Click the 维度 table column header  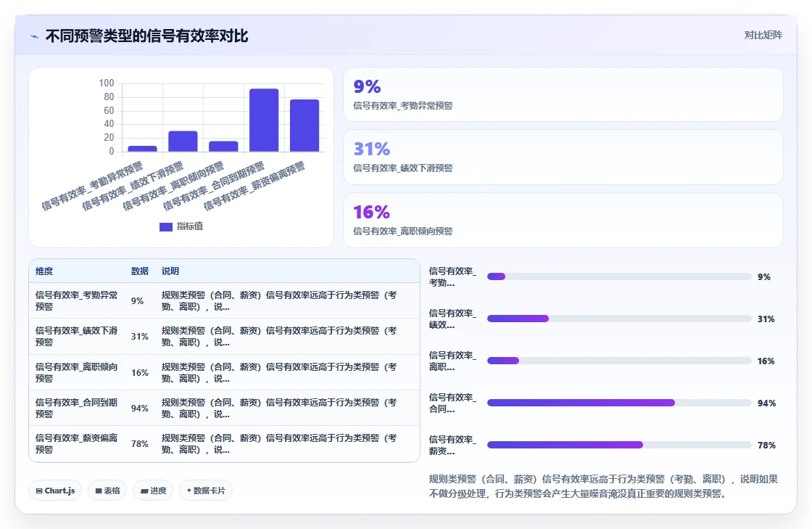coord(44,271)
